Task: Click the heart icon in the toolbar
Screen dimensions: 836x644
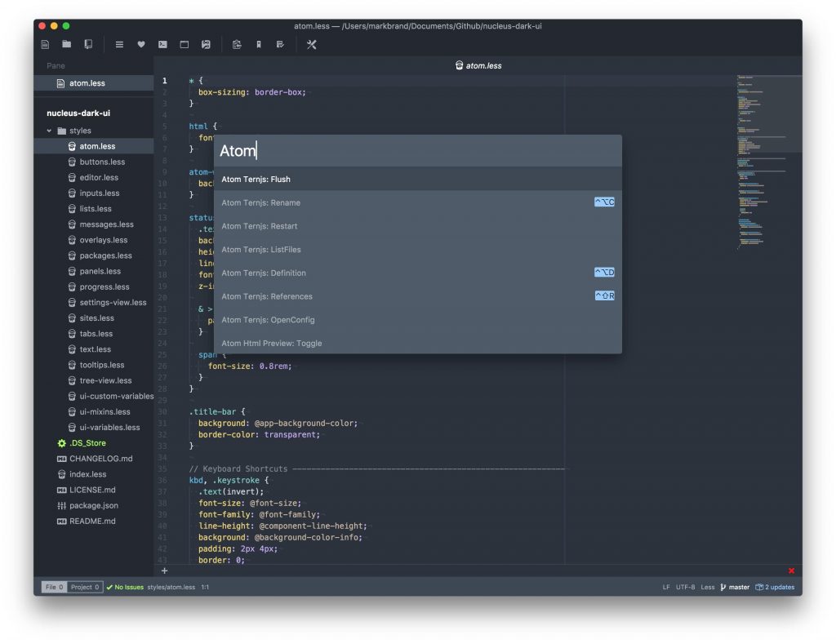Action: (141, 44)
